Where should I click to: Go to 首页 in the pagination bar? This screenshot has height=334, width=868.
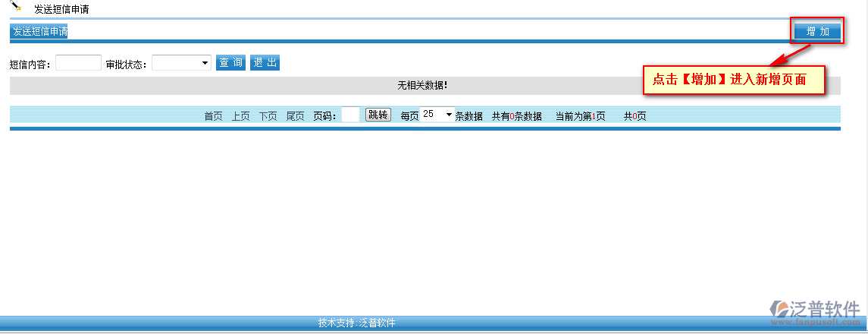pyautogui.click(x=213, y=116)
